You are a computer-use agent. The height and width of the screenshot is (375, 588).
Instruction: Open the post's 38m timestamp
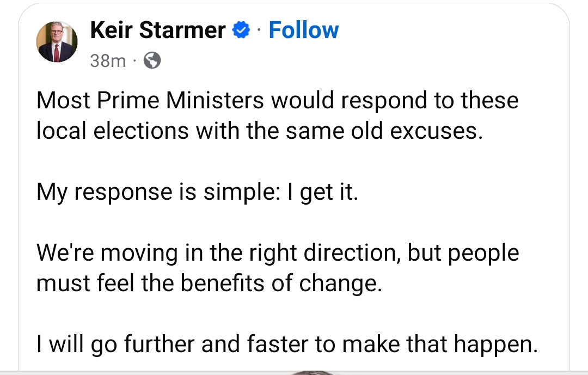[107, 62]
